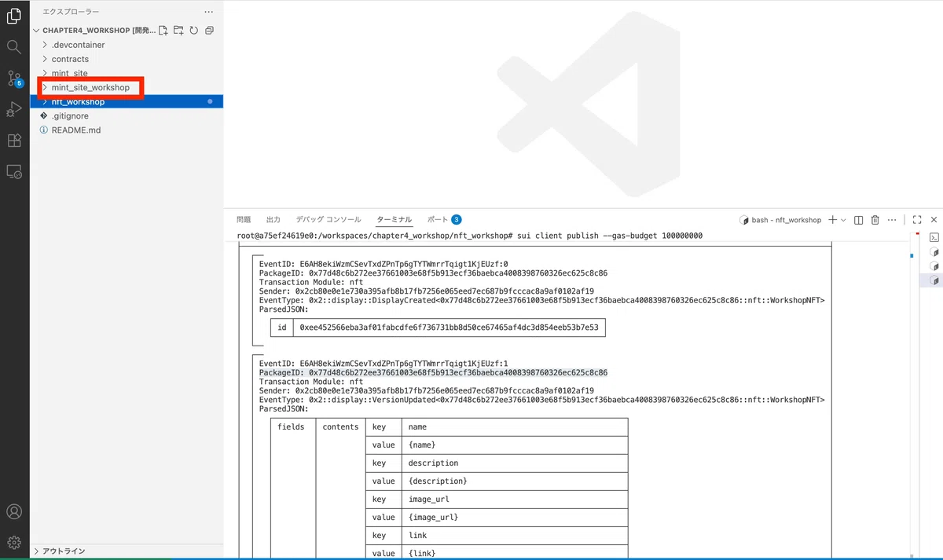Image resolution: width=943 pixels, height=560 pixels.
Task: Open the Extensions view
Action: 14,141
